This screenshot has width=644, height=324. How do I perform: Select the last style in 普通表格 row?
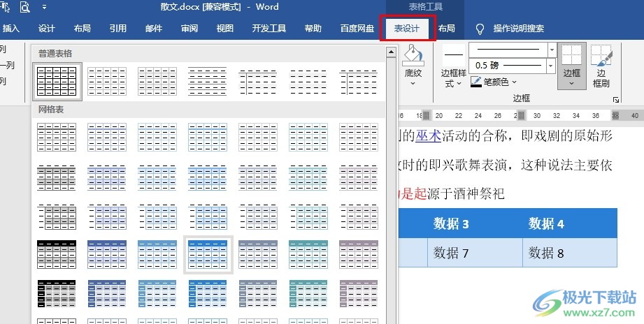pyautogui.click(x=359, y=82)
